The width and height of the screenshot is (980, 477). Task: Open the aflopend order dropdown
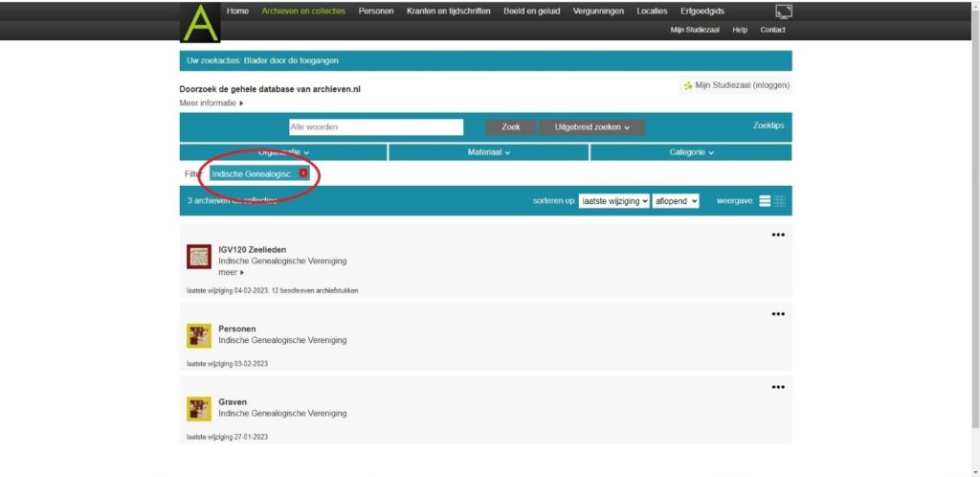tap(676, 201)
